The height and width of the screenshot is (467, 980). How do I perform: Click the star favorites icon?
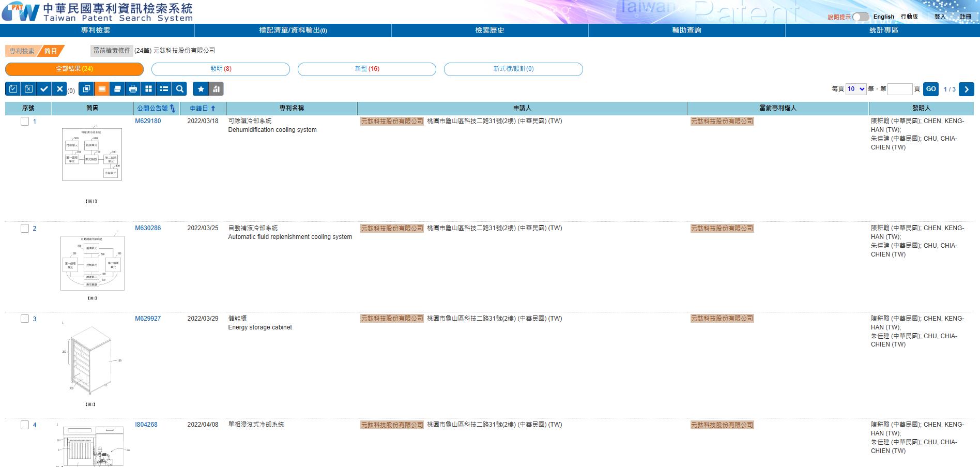click(201, 89)
